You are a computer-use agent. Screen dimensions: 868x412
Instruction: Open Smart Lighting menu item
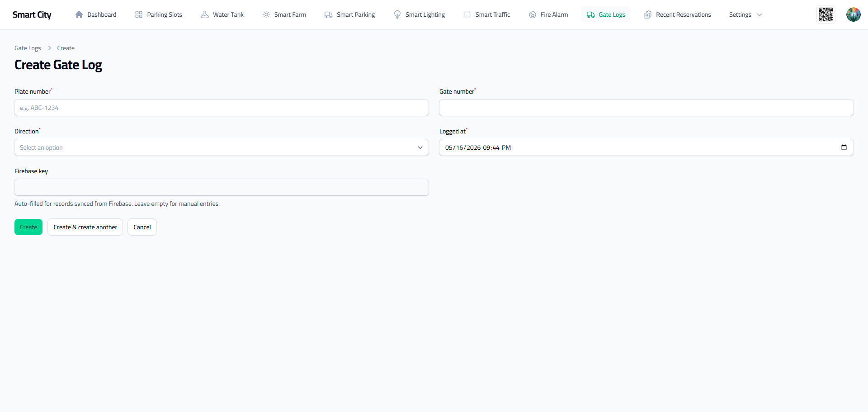pos(420,14)
